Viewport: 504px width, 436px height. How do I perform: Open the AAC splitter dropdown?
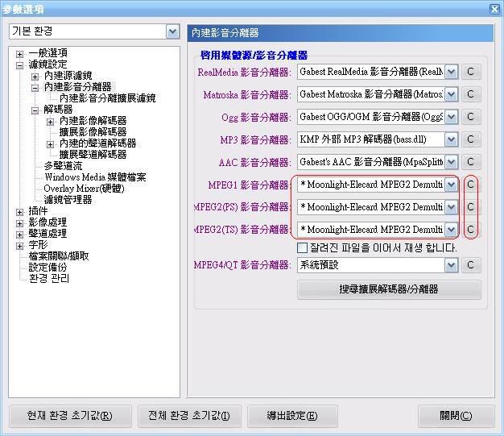click(451, 162)
